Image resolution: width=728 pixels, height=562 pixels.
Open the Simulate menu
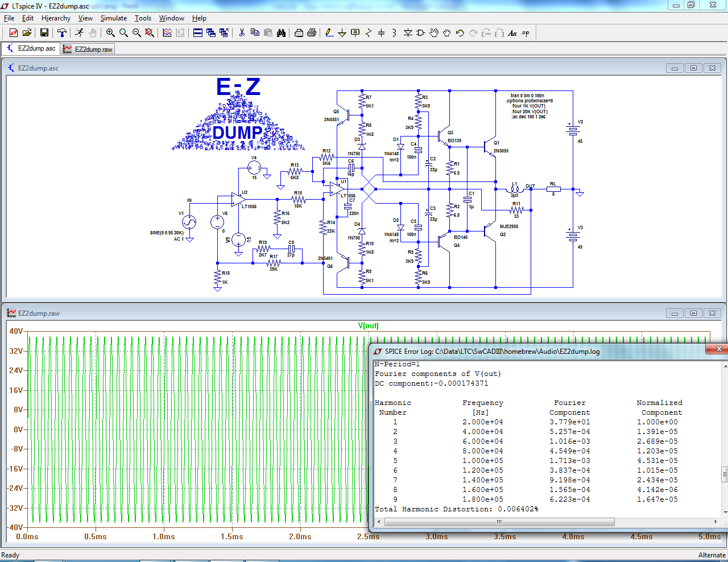click(114, 18)
